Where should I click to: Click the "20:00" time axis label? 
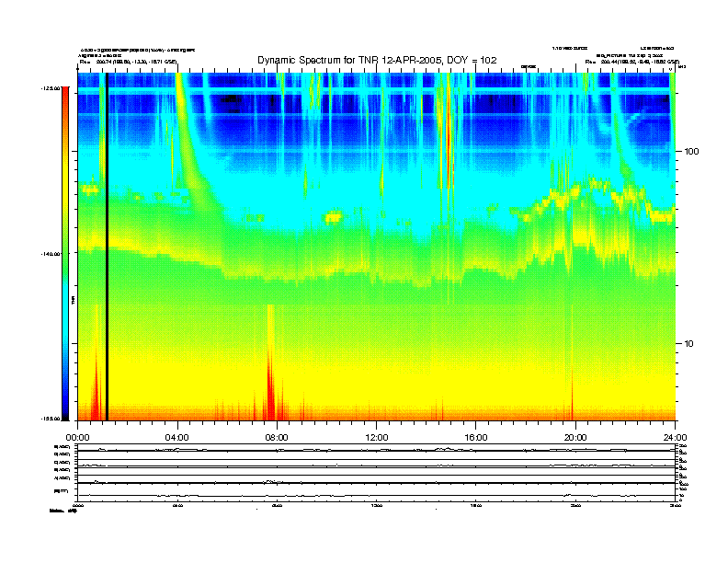pos(575,438)
